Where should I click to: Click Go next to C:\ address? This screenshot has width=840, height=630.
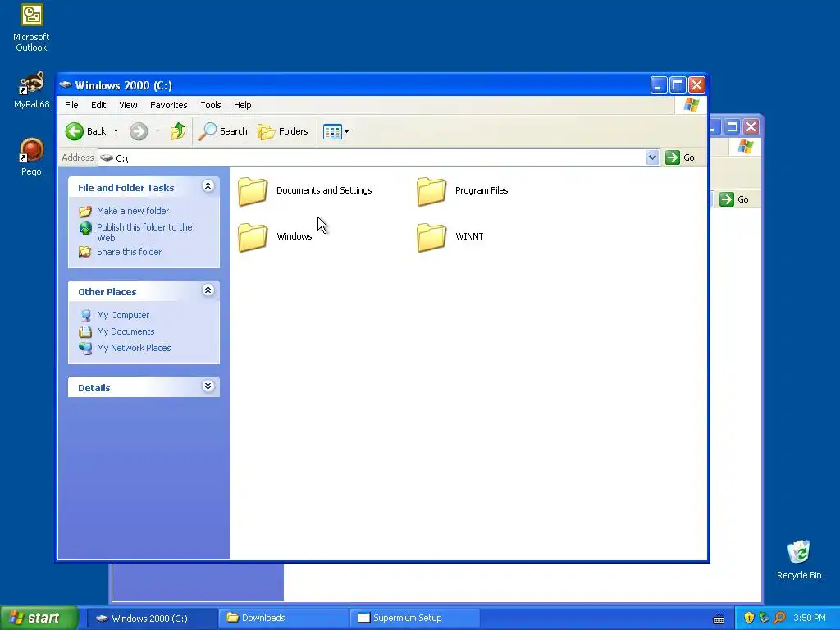click(x=680, y=157)
